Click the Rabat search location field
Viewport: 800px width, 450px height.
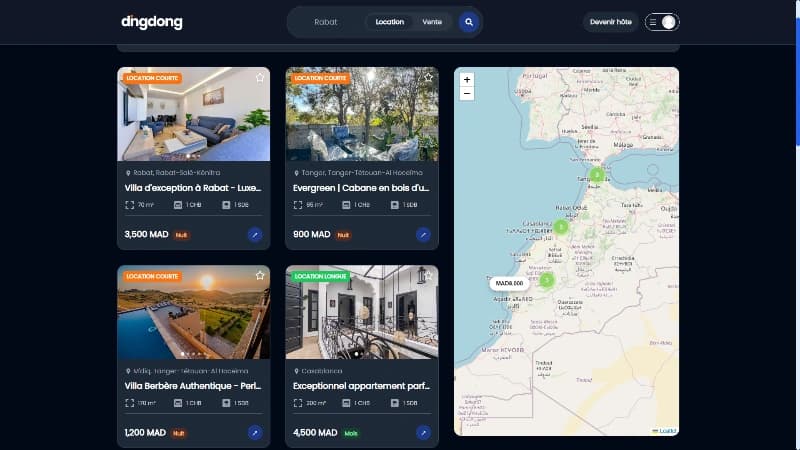click(326, 22)
